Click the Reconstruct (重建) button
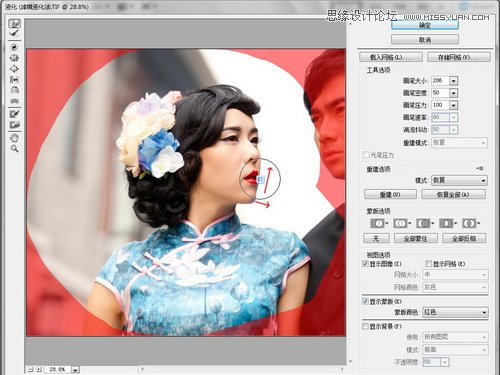 (x=390, y=194)
